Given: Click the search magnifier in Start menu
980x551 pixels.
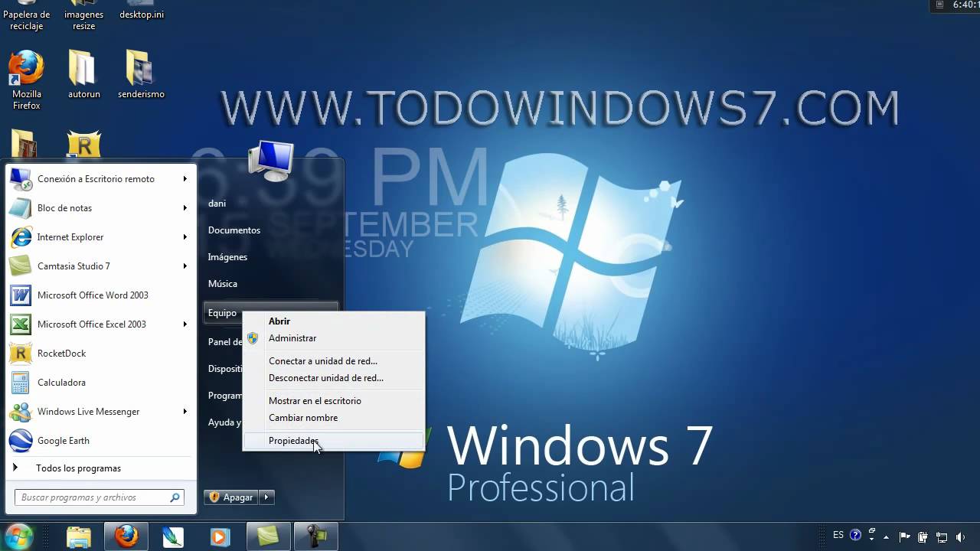Looking at the screenshot, I should point(175,497).
